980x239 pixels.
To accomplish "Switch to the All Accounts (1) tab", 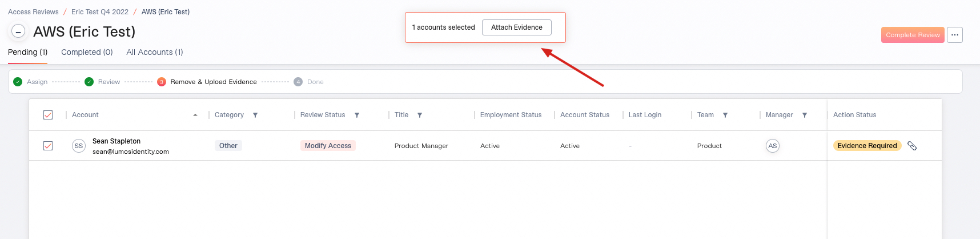I will (155, 52).
